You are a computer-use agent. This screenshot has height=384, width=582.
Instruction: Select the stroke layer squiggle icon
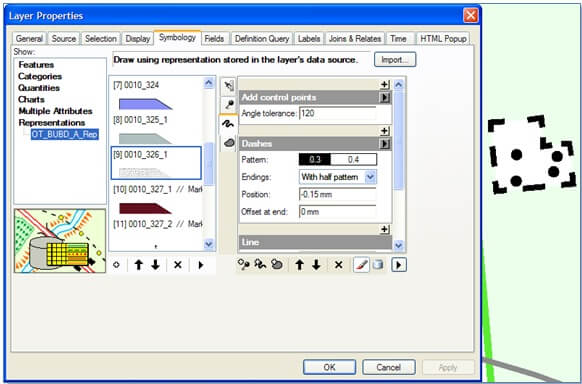coord(229,124)
